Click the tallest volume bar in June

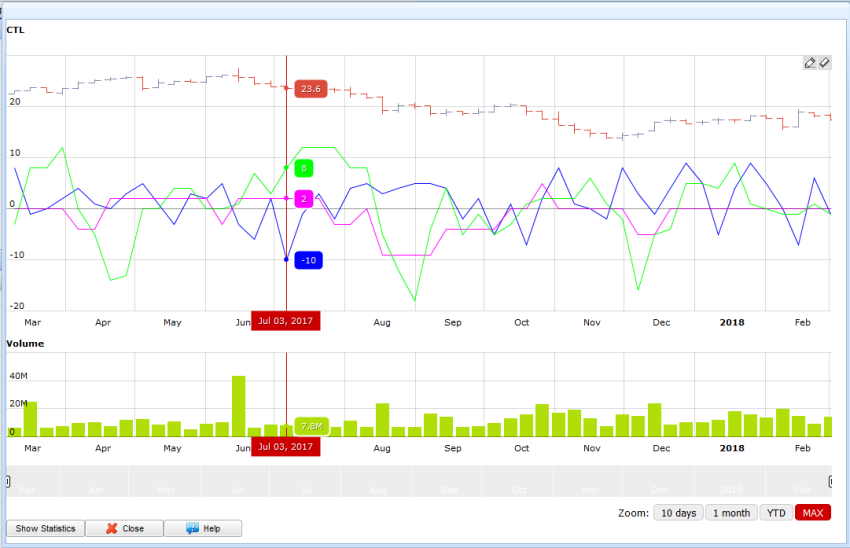click(238, 405)
